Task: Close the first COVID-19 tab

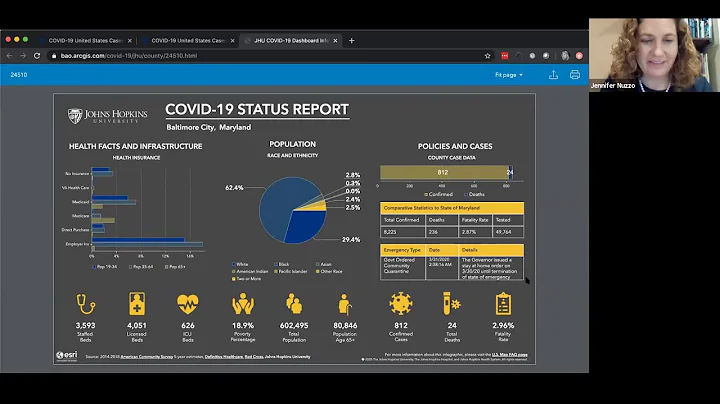Action: click(130, 40)
